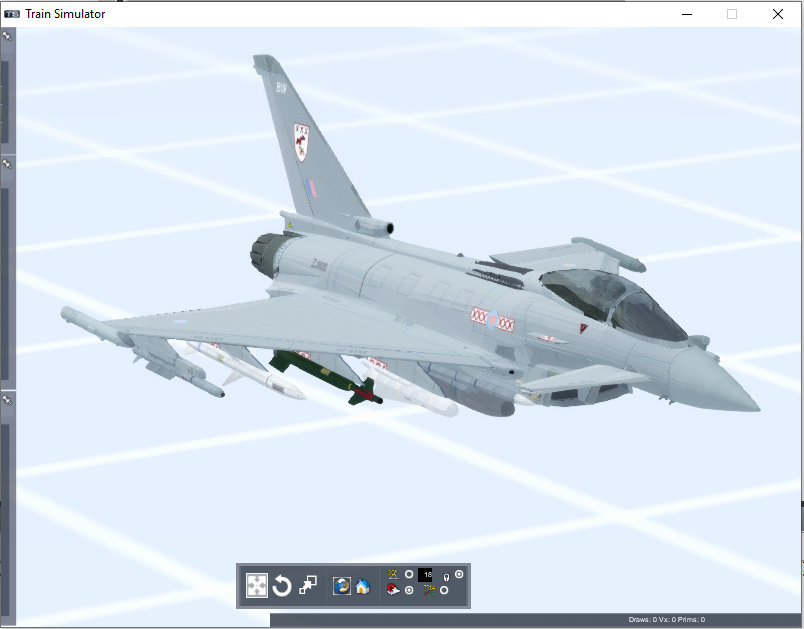
Task: Expand the bottom-left pinned flyout panel
Action: point(6,399)
